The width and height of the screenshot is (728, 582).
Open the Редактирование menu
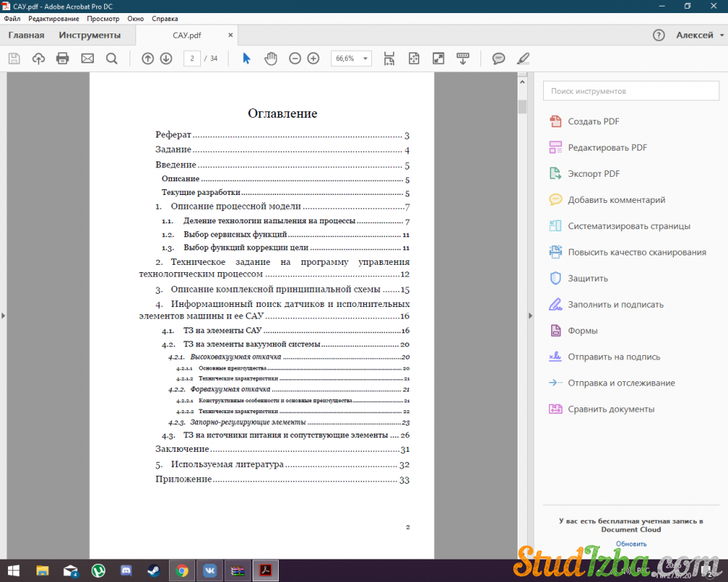click(53, 17)
